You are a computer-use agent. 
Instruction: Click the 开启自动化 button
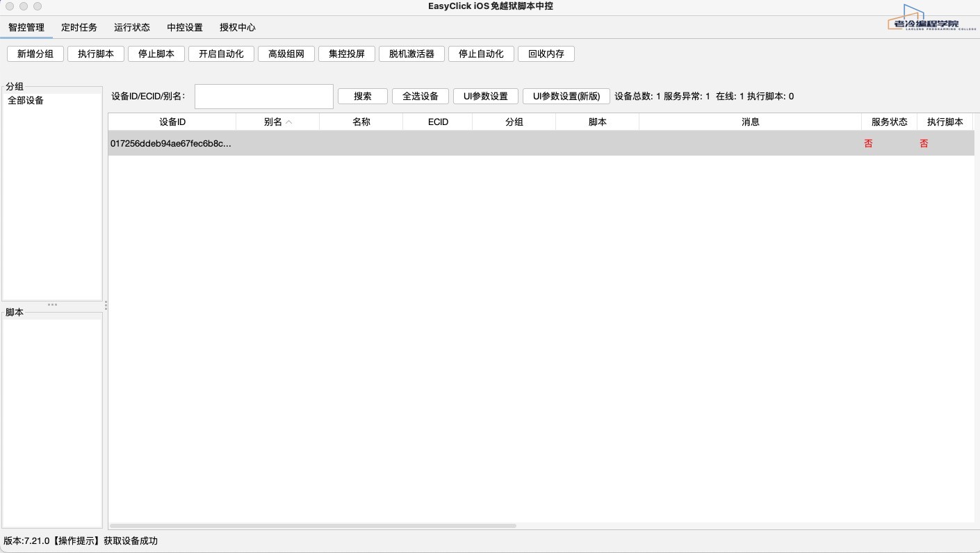pos(221,54)
